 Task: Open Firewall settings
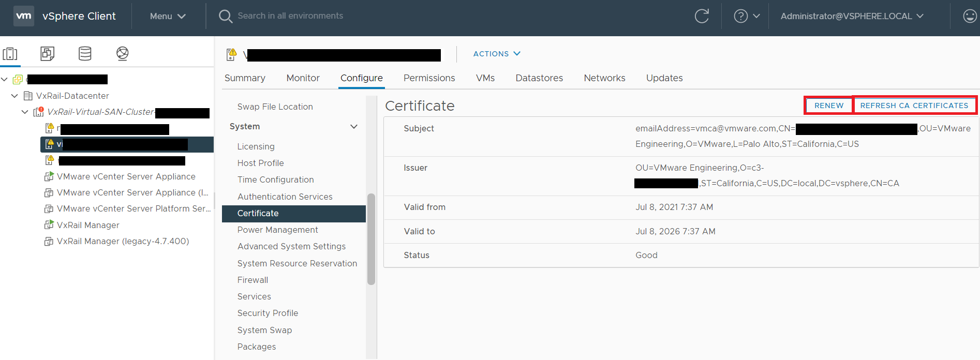pyautogui.click(x=253, y=280)
